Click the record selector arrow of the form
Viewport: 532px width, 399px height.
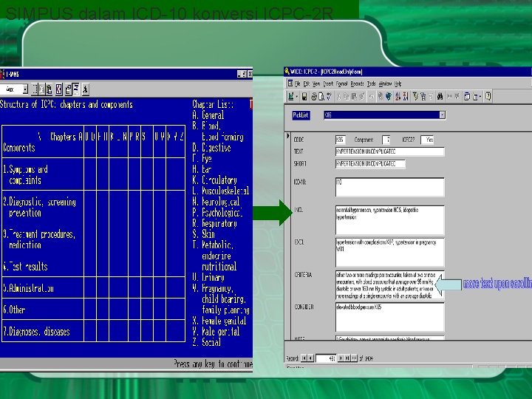click(287, 136)
